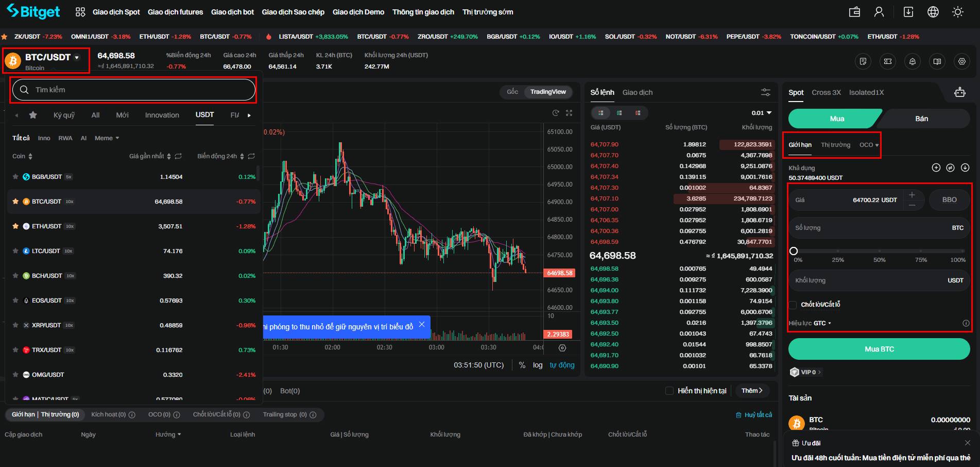Click the deposit plus icon near Khả dụng
Viewport: 980px width, 467px height.
936,168
